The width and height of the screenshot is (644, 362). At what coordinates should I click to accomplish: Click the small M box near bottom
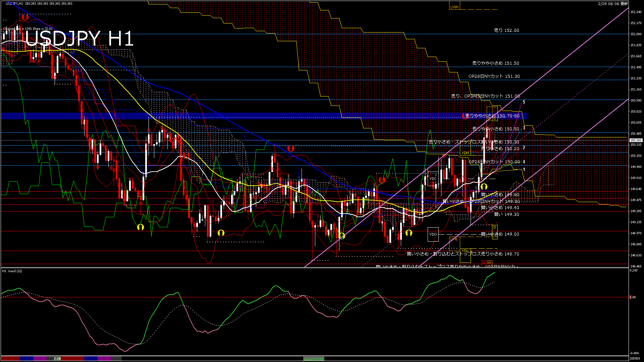(484, 263)
